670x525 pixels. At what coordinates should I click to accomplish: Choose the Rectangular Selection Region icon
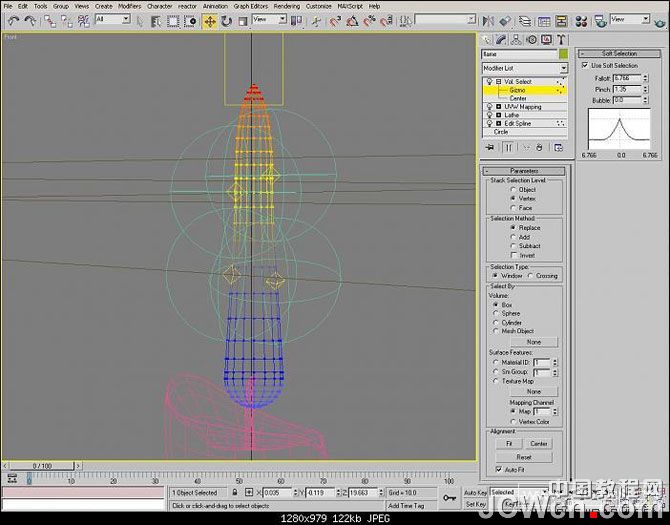tap(173, 21)
